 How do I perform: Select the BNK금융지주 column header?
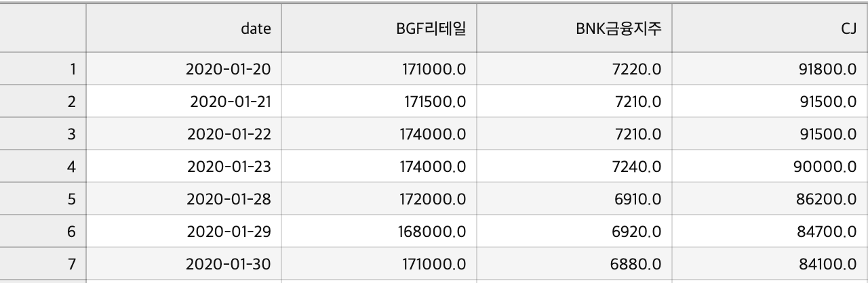pos(574,28)
